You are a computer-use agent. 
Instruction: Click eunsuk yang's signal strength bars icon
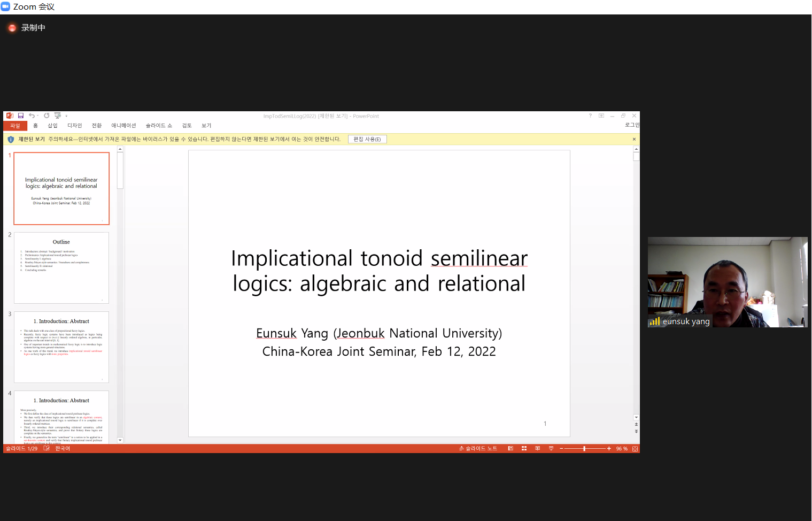coord(654,321)
